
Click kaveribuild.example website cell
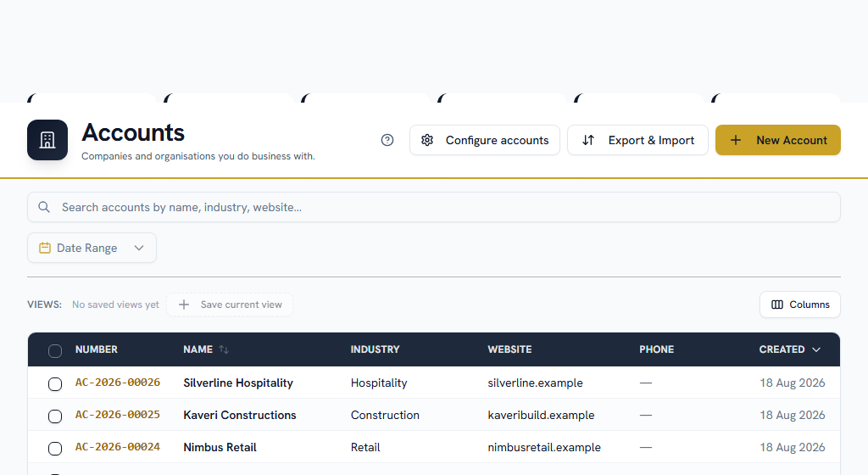[541, 416]
